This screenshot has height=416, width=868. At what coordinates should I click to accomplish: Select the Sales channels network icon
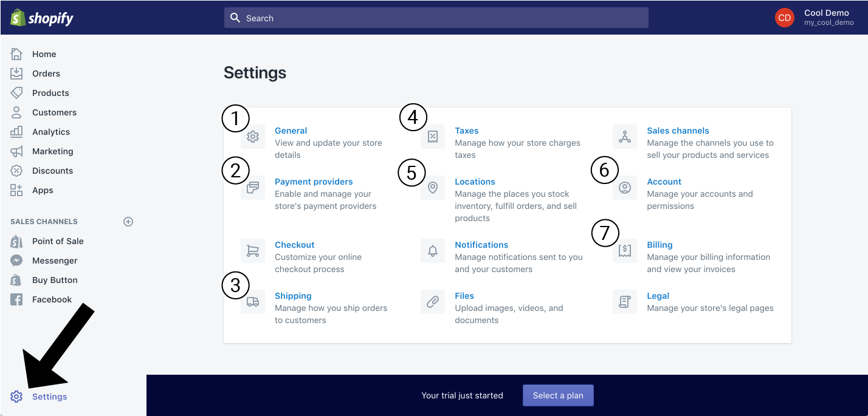click(x=625, y=137)
